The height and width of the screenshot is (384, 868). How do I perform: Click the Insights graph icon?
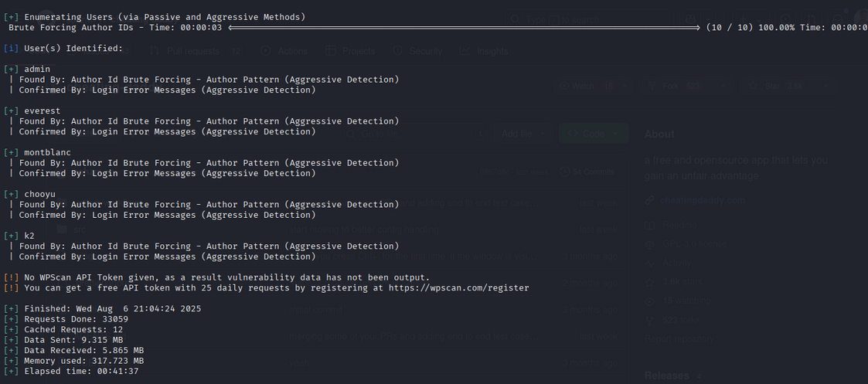(465, 52)
